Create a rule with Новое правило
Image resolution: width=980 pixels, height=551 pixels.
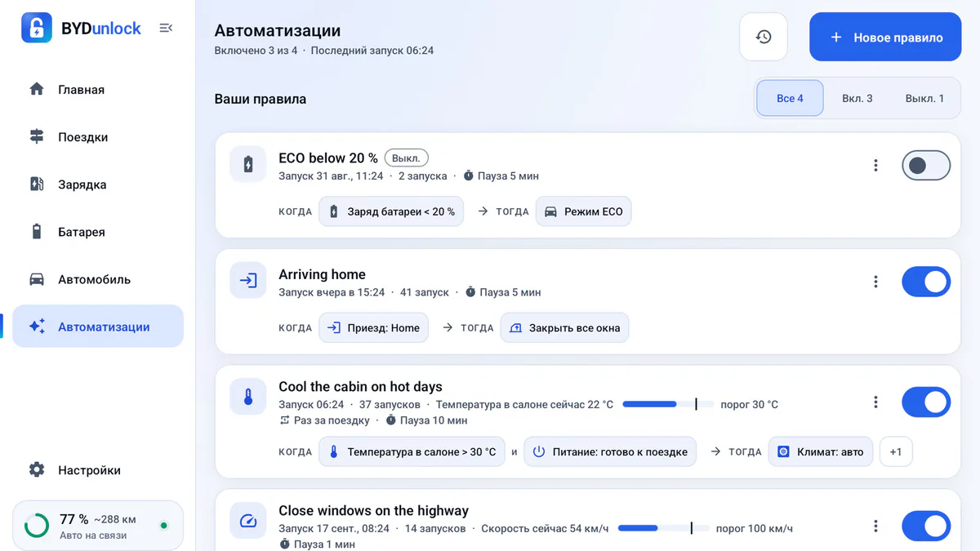(885, 37)
